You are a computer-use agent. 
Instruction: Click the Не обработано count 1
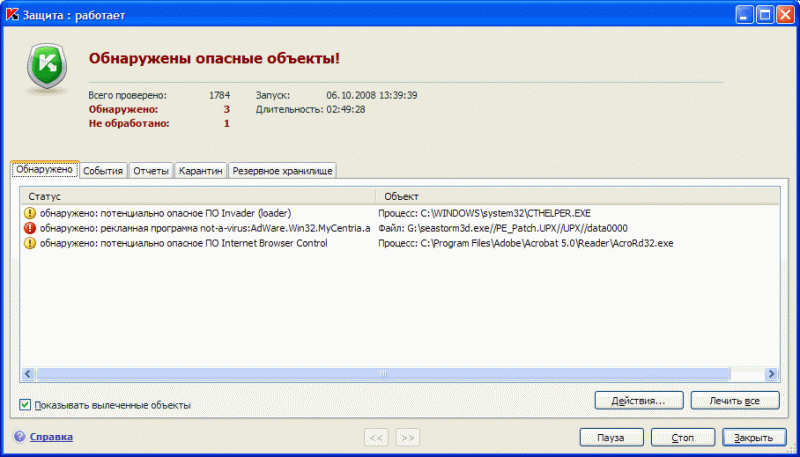[227, 123]
